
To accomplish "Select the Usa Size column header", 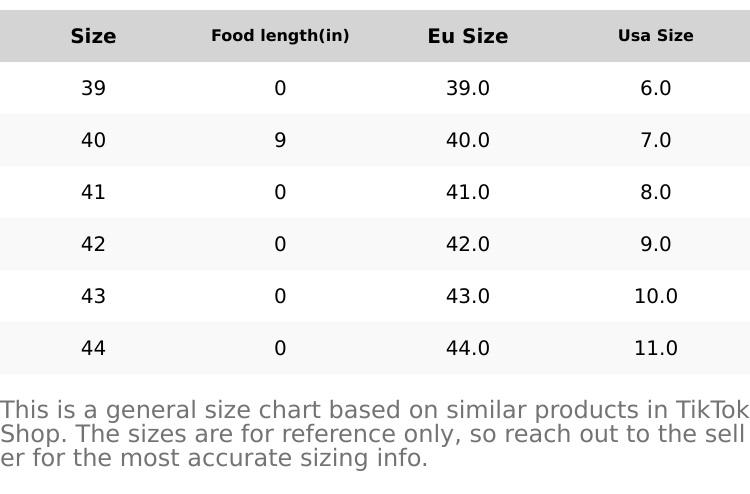I will pos(655,36).
